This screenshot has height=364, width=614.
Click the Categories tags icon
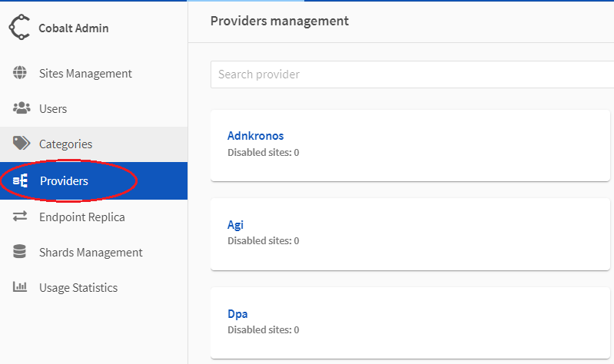21,144
